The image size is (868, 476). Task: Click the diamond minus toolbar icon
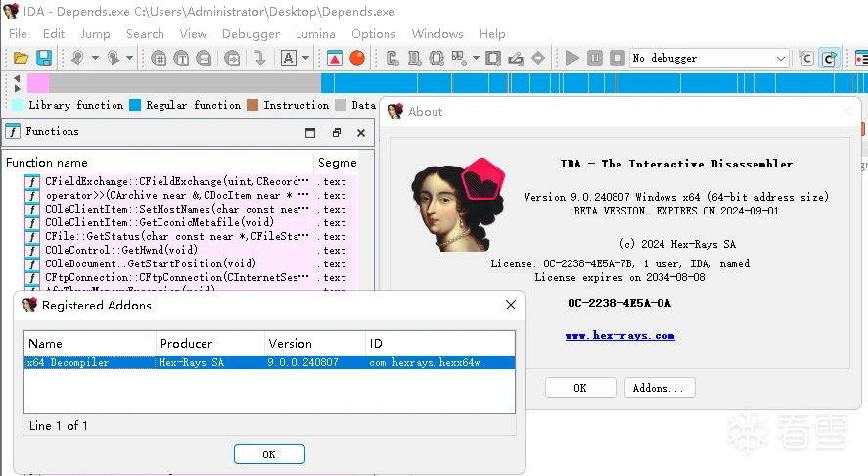point(538,58)
